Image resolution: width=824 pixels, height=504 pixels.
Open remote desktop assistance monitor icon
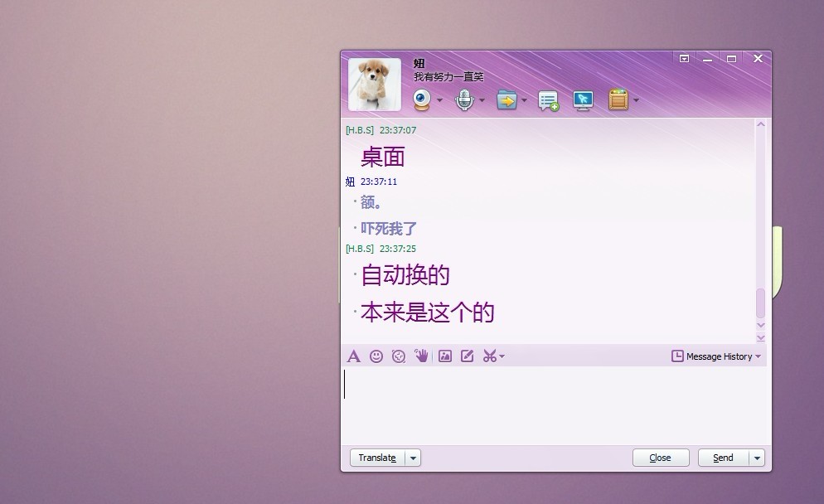pyautogui.click(x=583, y=100)
